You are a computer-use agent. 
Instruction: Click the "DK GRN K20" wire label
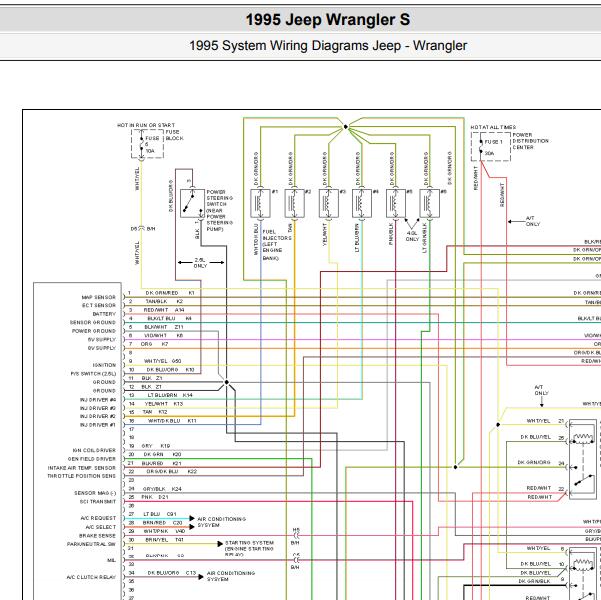click(x=162, y=454)
